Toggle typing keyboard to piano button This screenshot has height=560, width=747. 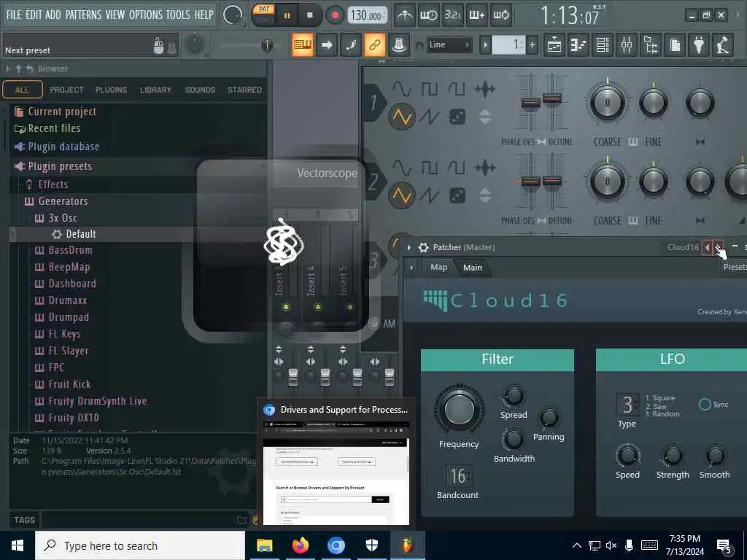click(x=303, y=44)
